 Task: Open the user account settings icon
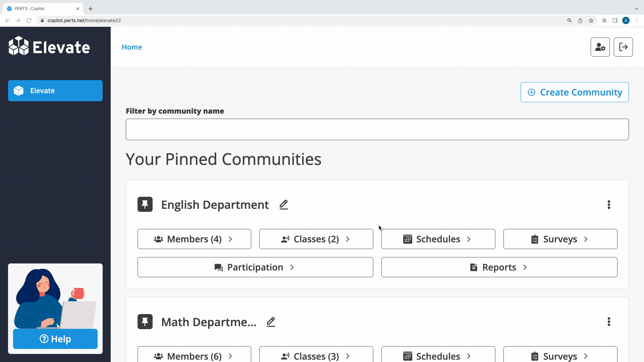point(600,47)
